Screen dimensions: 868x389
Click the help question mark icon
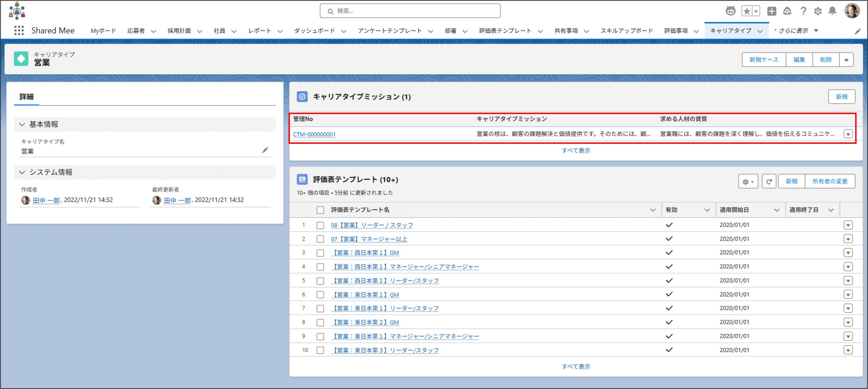coord(803,11)
